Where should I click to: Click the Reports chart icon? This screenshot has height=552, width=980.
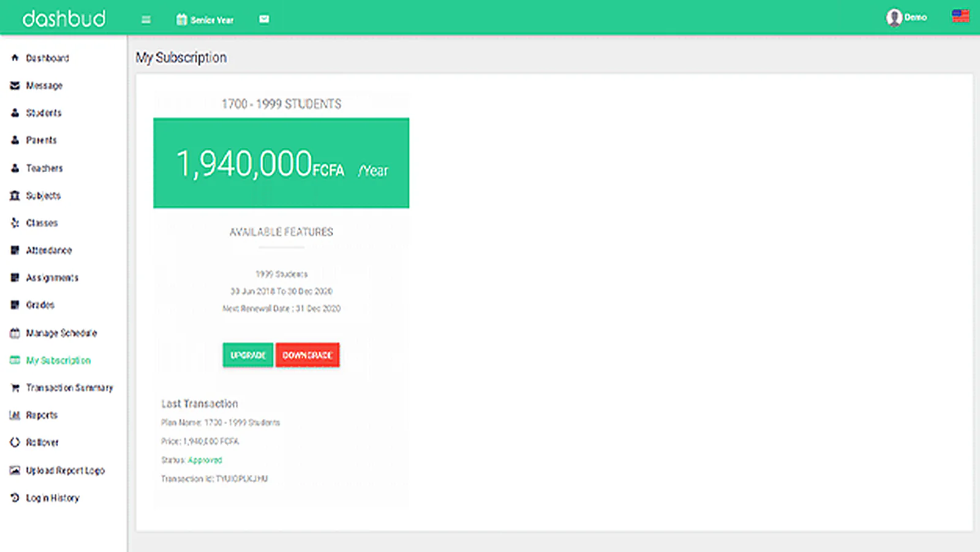click(15, 415)
